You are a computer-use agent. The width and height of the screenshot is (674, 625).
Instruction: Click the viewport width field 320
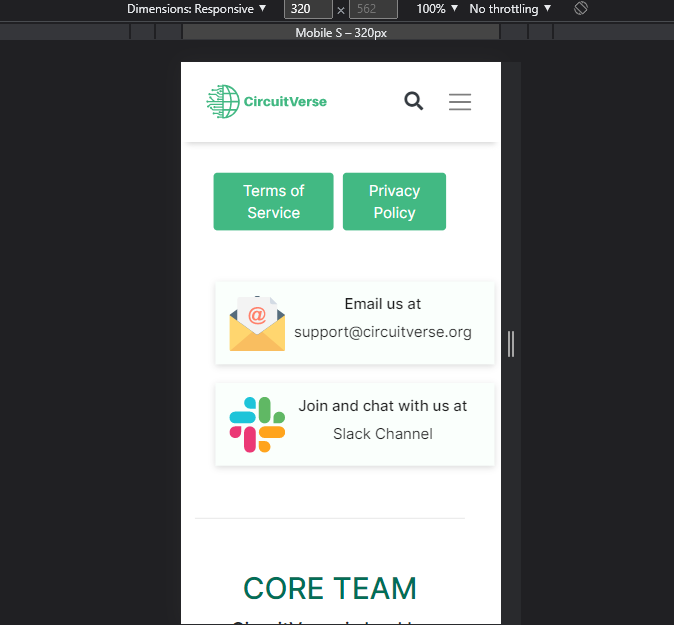tap(308, 9)
